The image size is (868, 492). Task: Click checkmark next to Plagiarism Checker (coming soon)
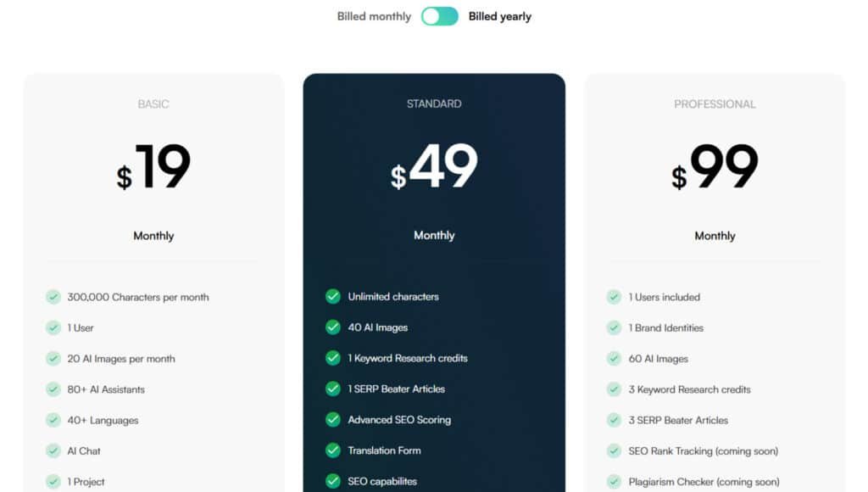[614, 482]
